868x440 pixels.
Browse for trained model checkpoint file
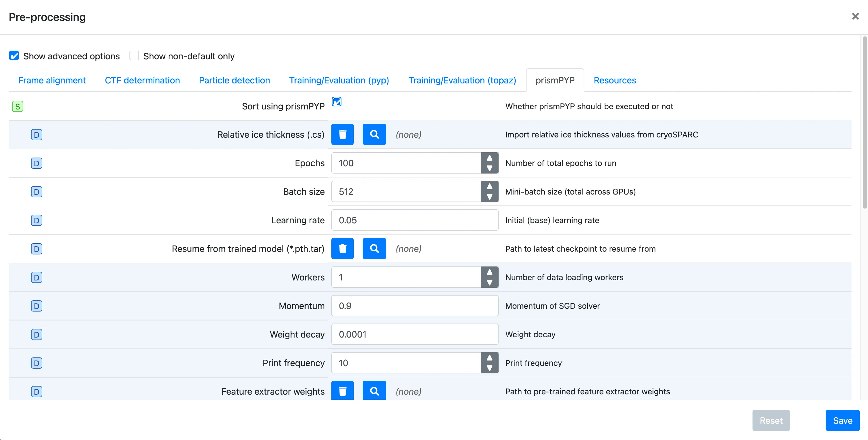374,249
